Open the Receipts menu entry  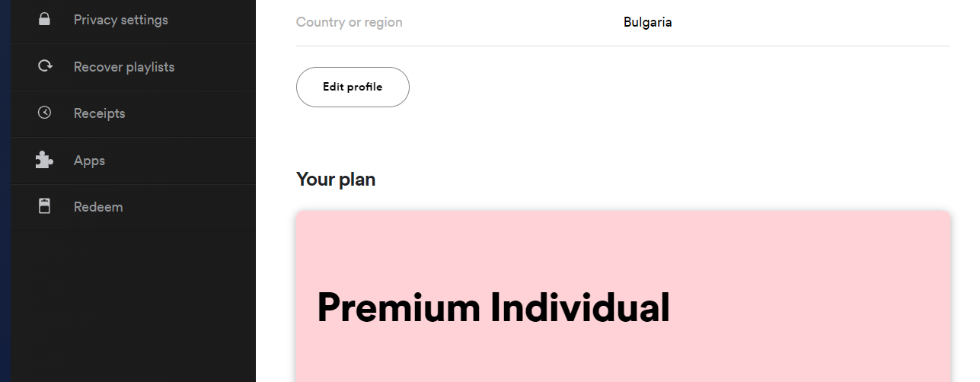tap(99, 113)
